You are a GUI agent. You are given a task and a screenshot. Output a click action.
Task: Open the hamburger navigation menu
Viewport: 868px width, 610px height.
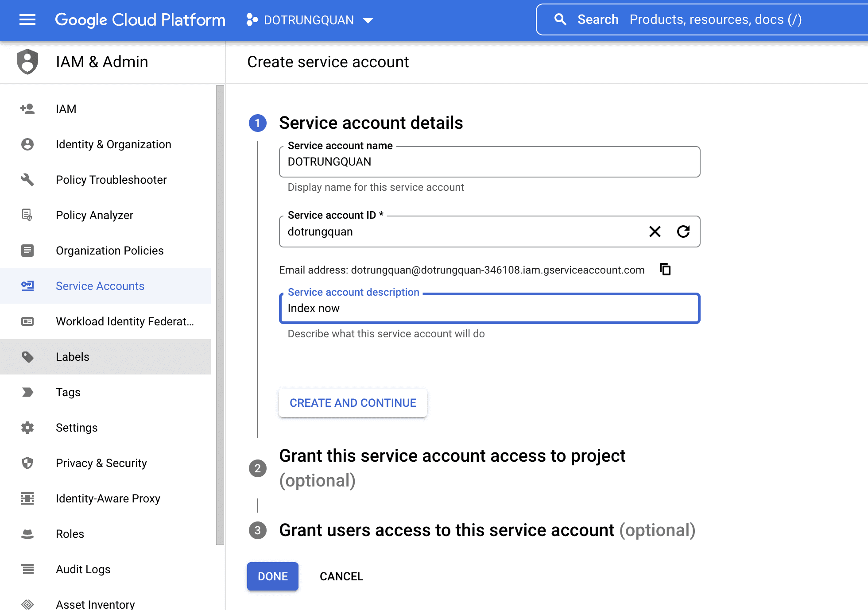(27, 19)
